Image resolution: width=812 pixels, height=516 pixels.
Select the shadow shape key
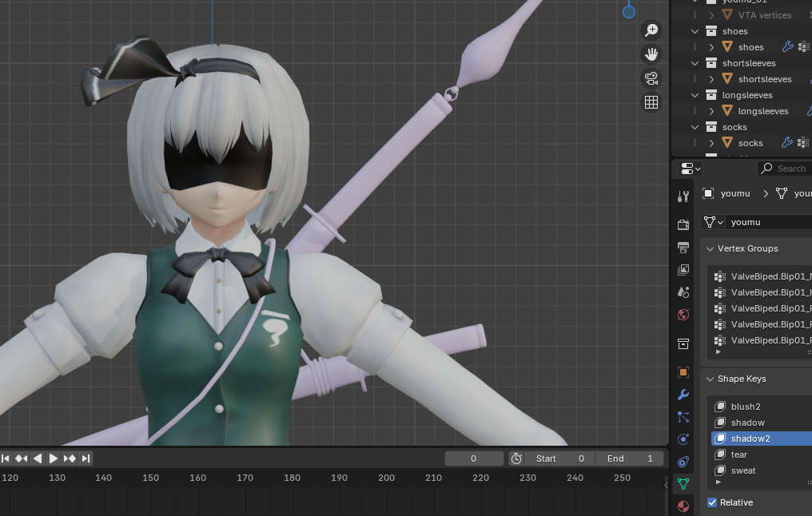(747, 423)
